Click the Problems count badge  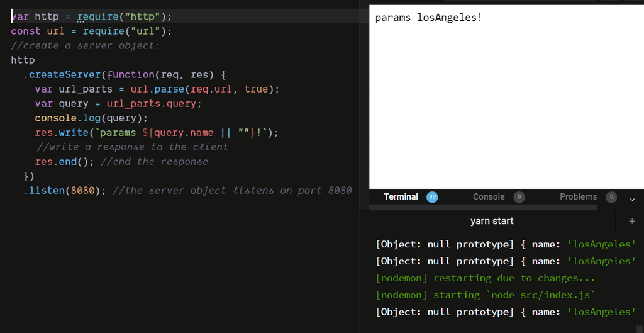(611, 197)
